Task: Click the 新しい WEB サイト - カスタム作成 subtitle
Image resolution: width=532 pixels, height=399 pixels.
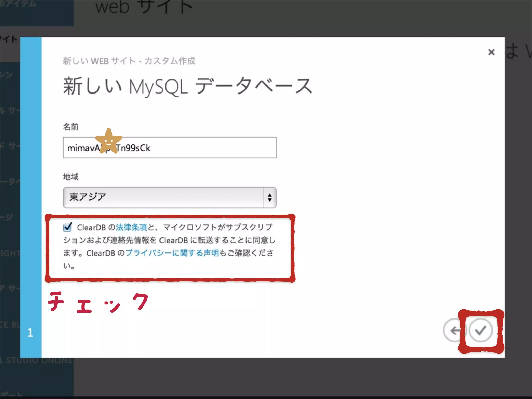Action: click(x=129, y=61)
